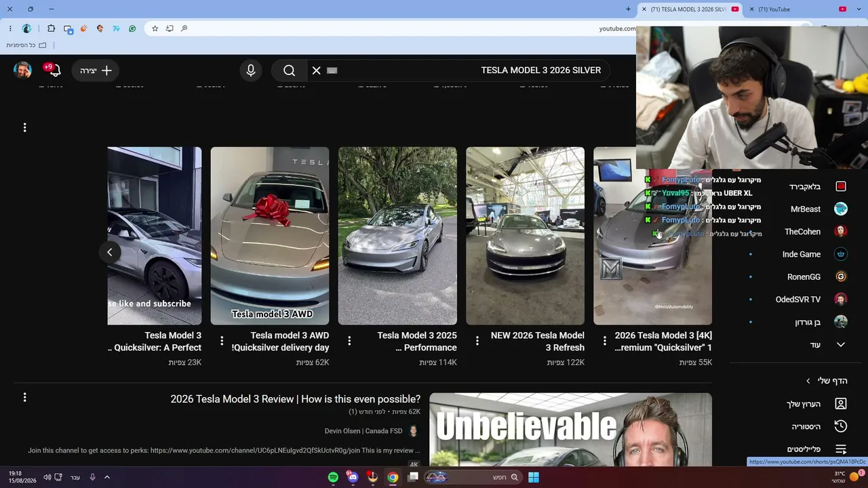Image resolution: width=868 pixels, height=488 pixels.
Task: Switch input language 'עבר' in taskbar
Action: pyautogui.click(x=75, y=477)
